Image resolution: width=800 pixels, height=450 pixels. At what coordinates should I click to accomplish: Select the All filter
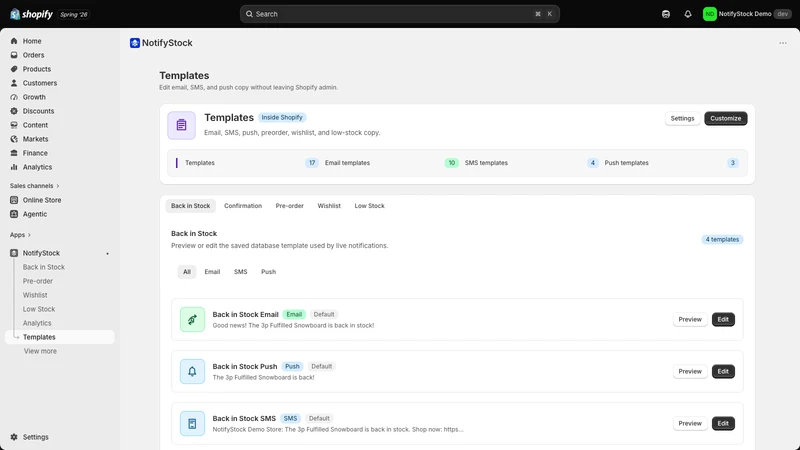pos(187,272)
